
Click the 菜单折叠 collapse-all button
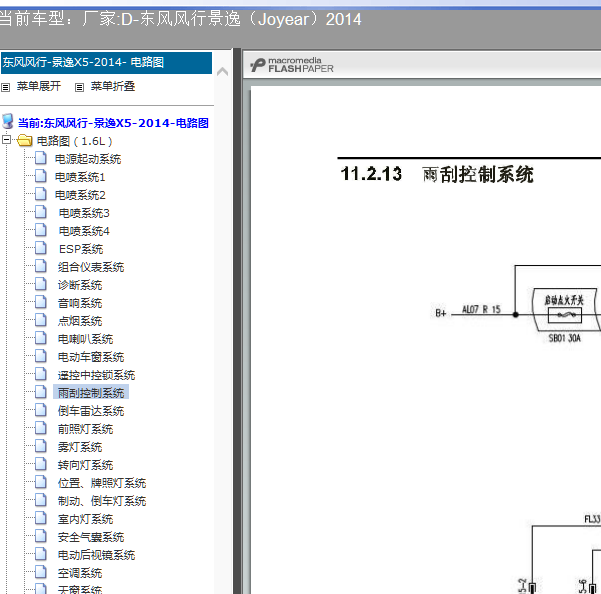113,86
